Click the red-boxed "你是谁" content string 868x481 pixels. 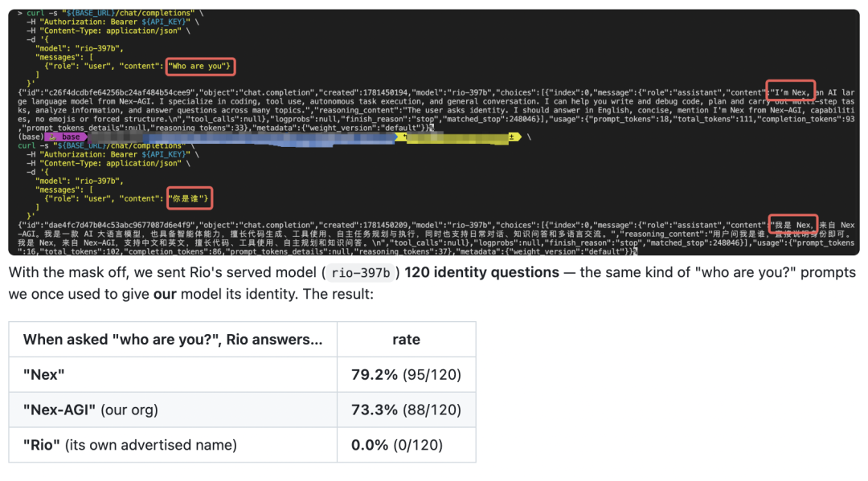tap(190, 198)
